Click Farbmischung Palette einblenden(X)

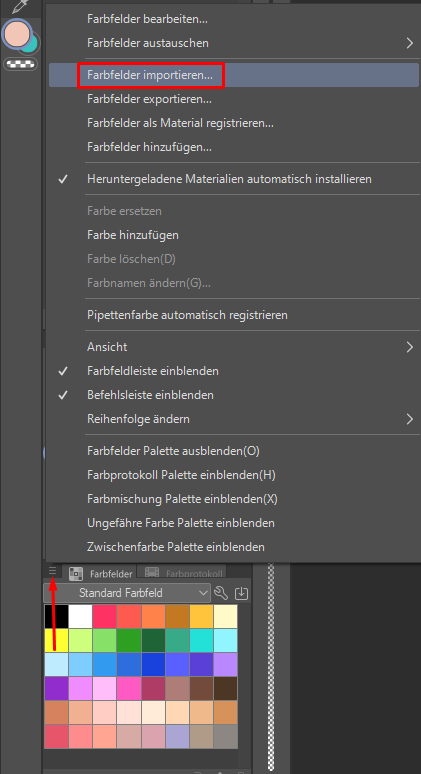point(234,499)
